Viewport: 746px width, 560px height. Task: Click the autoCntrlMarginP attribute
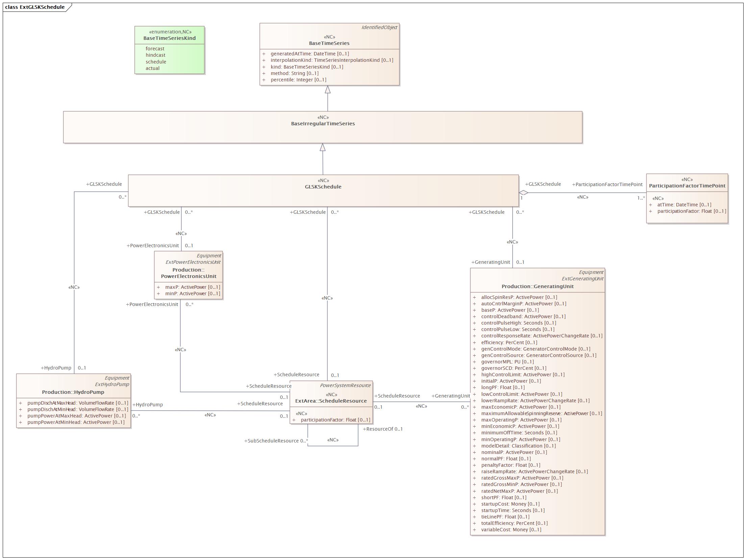(x=524, y=304)
